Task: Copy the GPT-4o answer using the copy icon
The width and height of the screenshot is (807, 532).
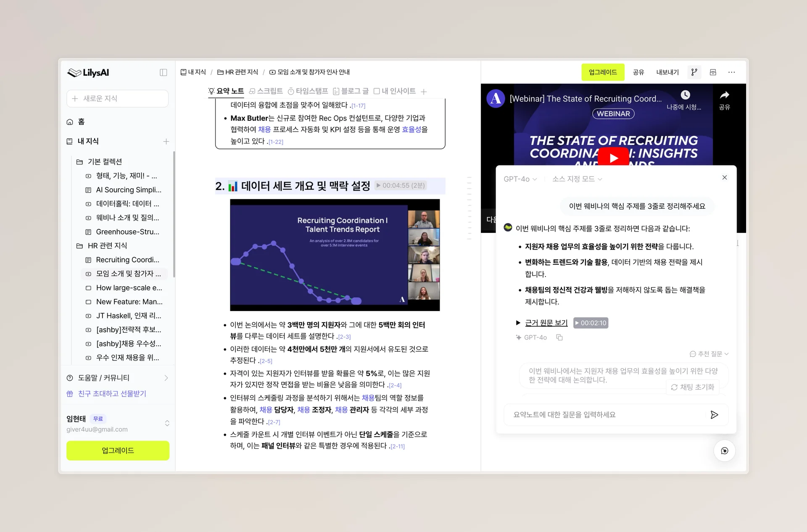Action: (x=559, y=337)
